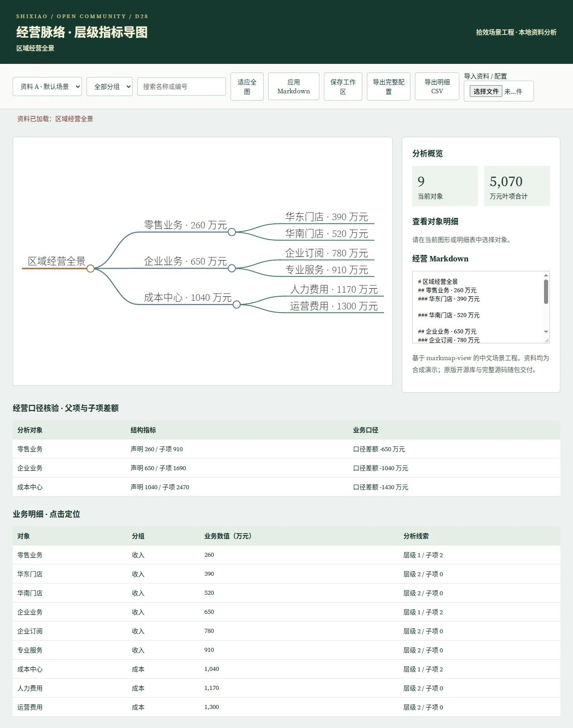
Task: Click the 适应全图 button
Action: [247, 87]
